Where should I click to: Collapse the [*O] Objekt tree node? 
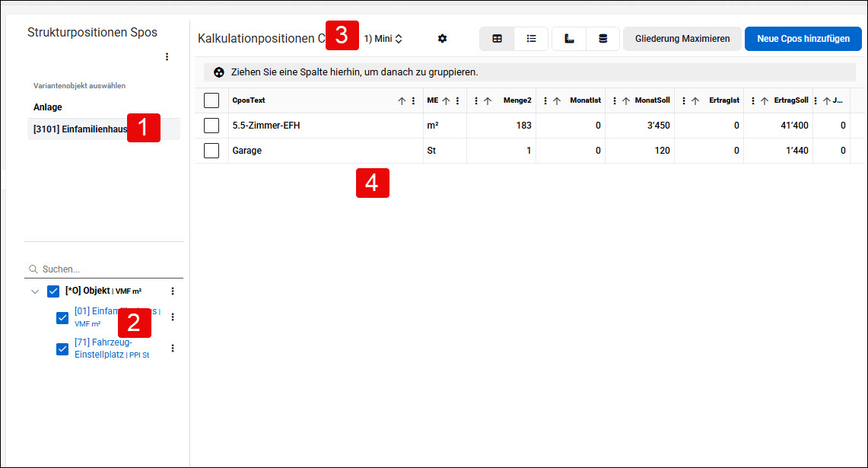35,291
